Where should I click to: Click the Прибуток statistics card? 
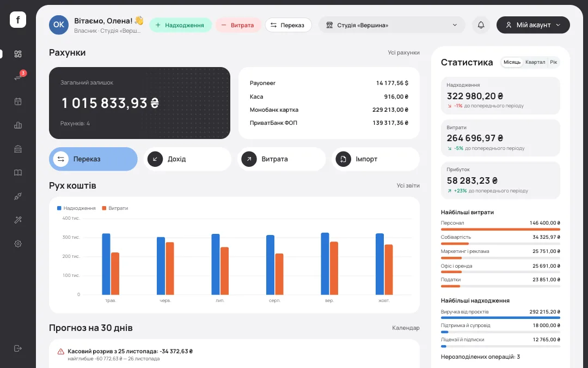click(500, 180)
